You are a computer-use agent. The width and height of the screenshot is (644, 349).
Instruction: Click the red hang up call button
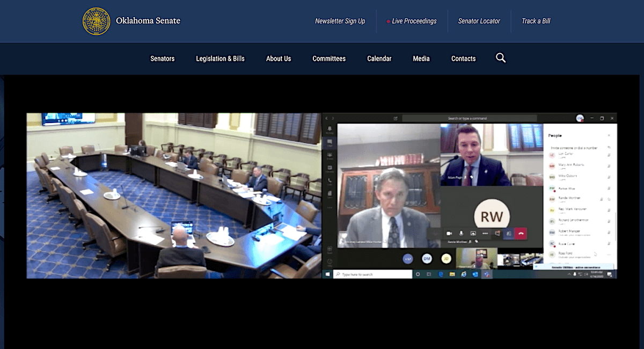click(x=520, y=234)
